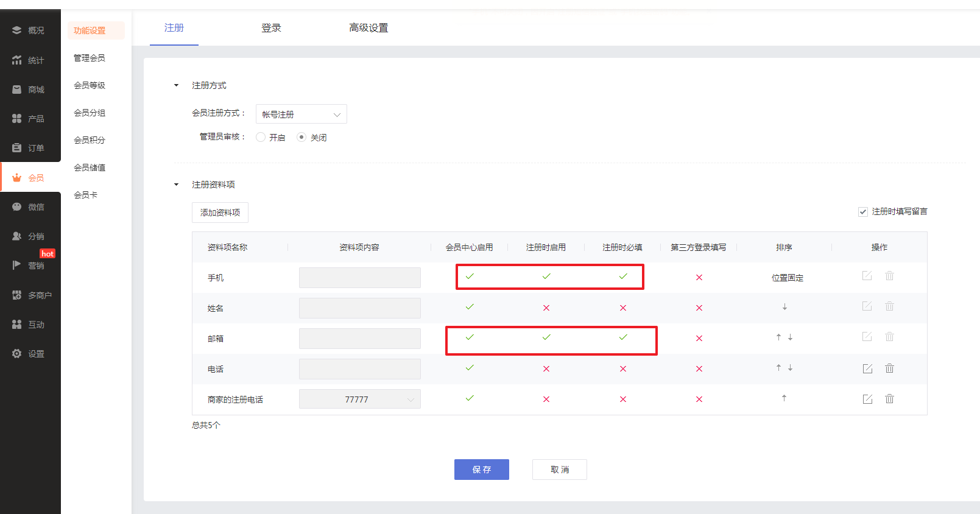Screen dimensions: 980x514
Task: Move the 邮箱 row up
Action: (778, 337)
